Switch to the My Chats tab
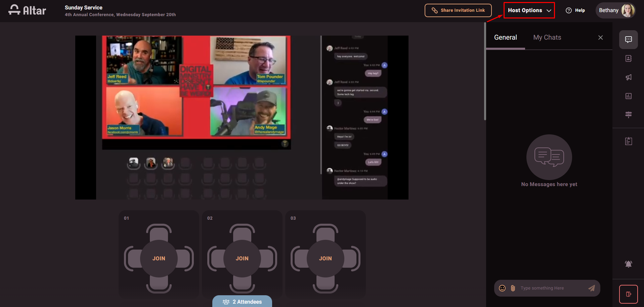The height and width of the screenshot is (307, 644). tap(547, 38)
